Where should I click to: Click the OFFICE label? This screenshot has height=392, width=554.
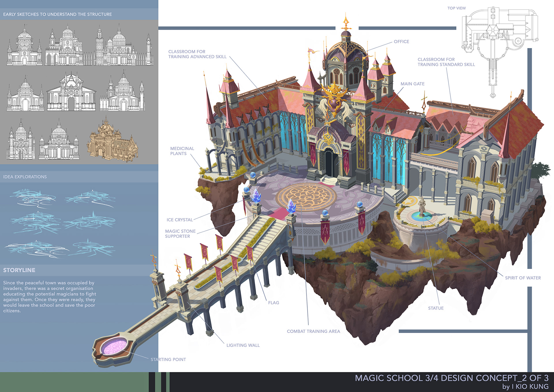[401, 42]
